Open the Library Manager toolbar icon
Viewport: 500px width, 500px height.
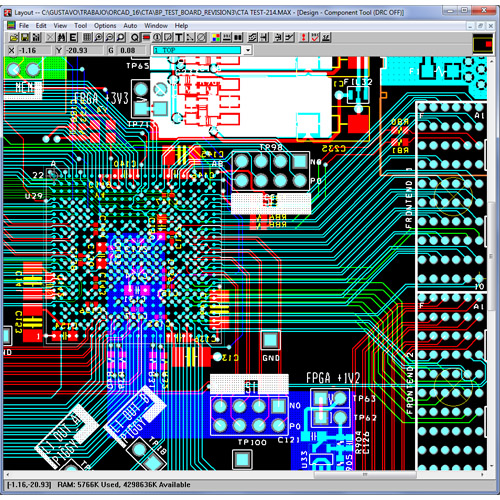pos(36,38)
